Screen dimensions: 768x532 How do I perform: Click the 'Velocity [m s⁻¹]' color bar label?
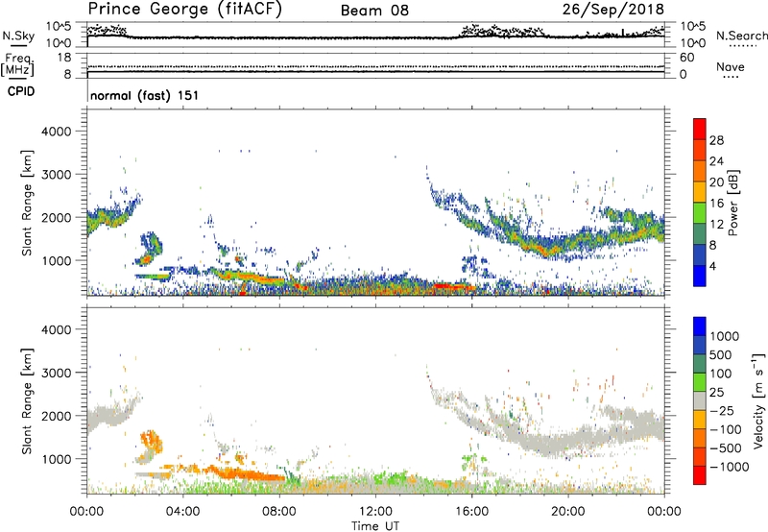tap(758, 401)
